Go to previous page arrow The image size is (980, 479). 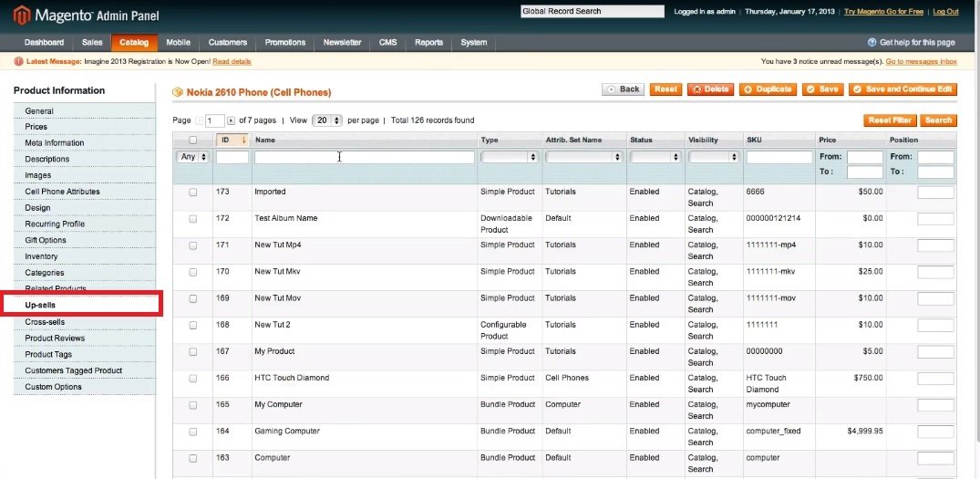click(199, 120)
